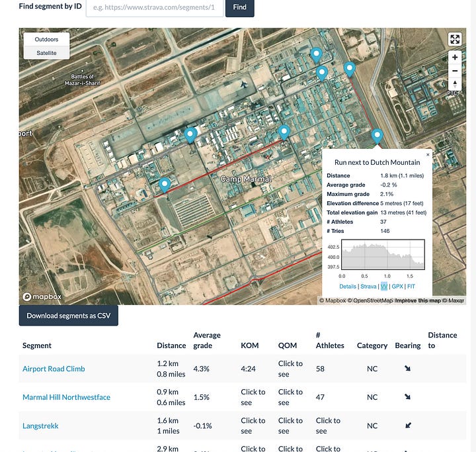
Task: Zoom out with the minus button
Action: tap(455, 71)
